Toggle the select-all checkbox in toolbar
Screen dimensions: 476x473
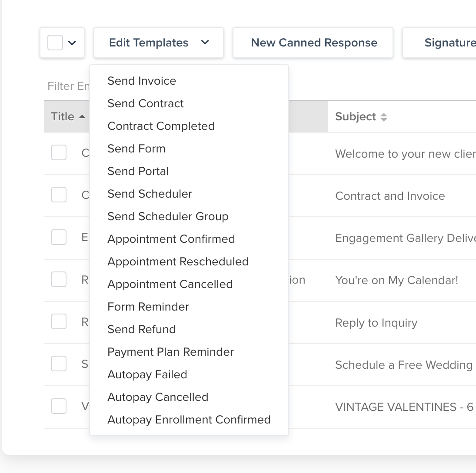click(x=55, y=43)
